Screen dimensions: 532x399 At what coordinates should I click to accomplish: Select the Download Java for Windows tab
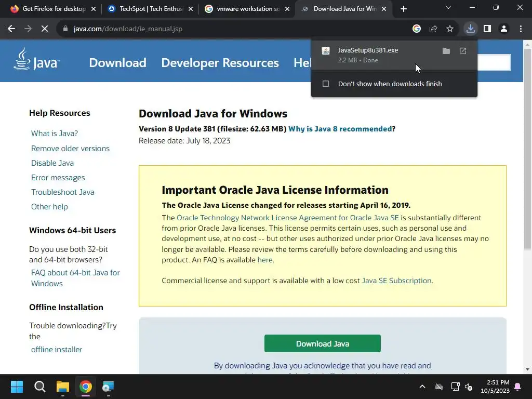(x=343, y=9)
